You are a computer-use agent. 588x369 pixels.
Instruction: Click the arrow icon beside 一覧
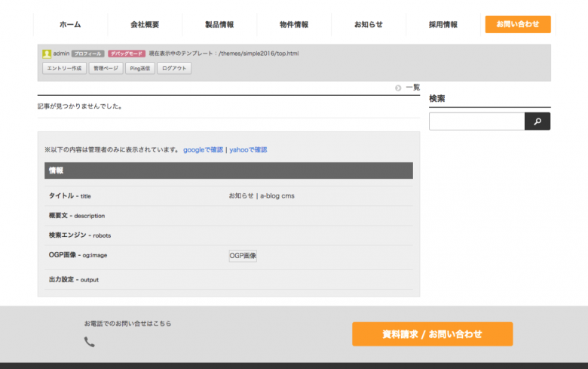(x=398, y=88)
